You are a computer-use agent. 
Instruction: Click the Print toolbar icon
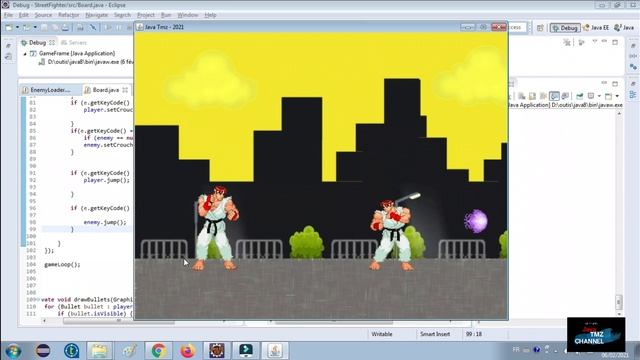[65, 27]
